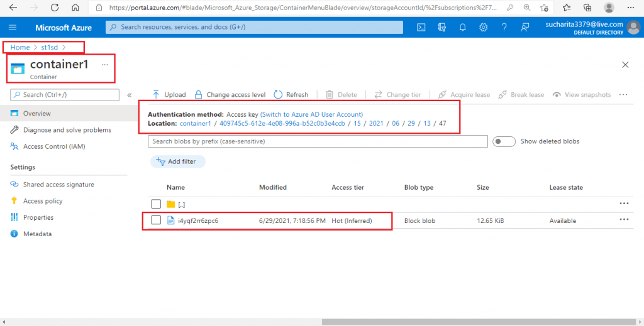The height and width of the screenshot is (326, 644).
Task: Click the 409745c5 GUID folder in Location path
Action: pos(282,123)
